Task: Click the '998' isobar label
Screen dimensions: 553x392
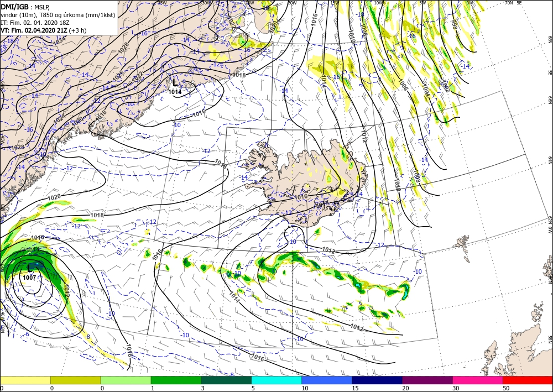Action: pyautogui.click(x=455, y=24)
